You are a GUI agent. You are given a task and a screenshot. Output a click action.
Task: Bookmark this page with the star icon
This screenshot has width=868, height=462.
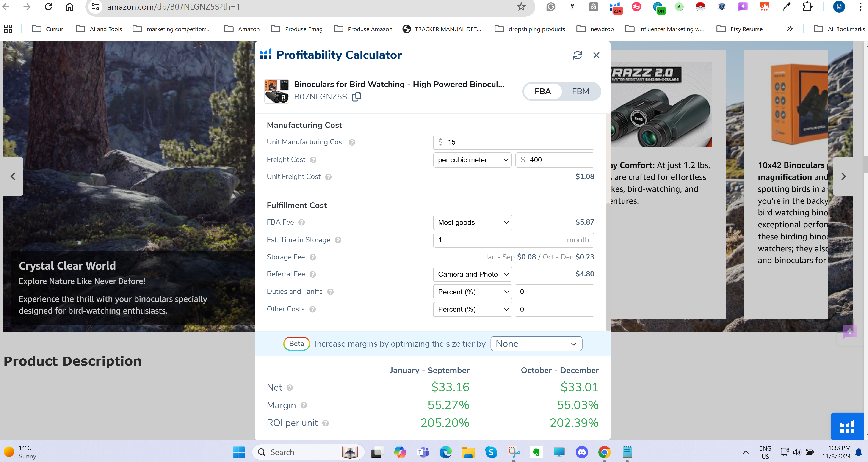(521, 7)
